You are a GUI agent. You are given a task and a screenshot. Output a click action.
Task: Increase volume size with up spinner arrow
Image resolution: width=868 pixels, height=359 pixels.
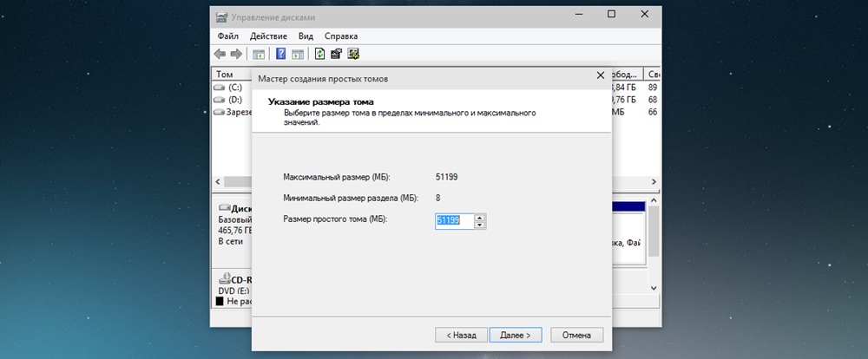480,217
